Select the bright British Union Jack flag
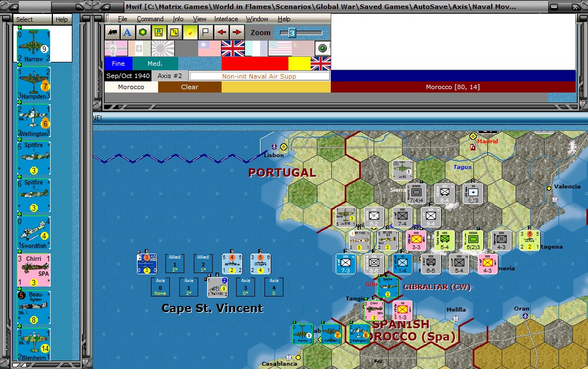The width and height of the screenshot is (588, 369). click(x=233, y=48)
